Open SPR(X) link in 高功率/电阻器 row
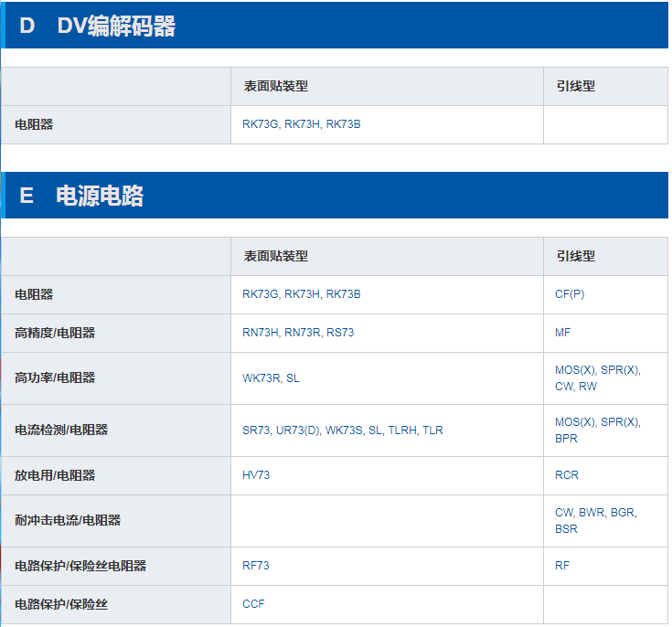Viewport: 672px width, 627px height. coord(621,370)
